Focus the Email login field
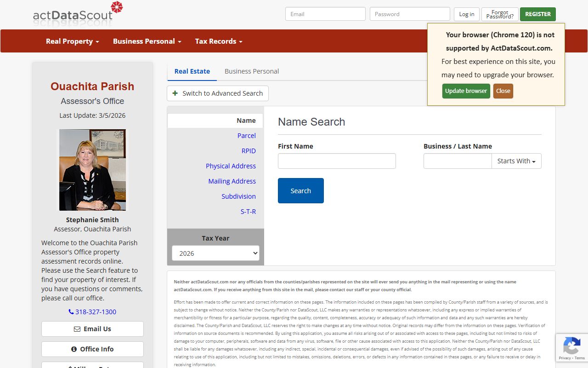Screen dimensions: 588x368 click(325, 14)
